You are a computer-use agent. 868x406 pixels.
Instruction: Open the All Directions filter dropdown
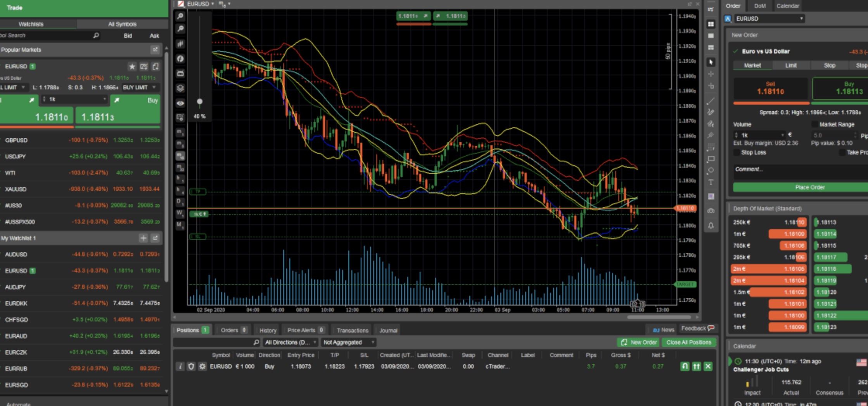tap(290, 342)
